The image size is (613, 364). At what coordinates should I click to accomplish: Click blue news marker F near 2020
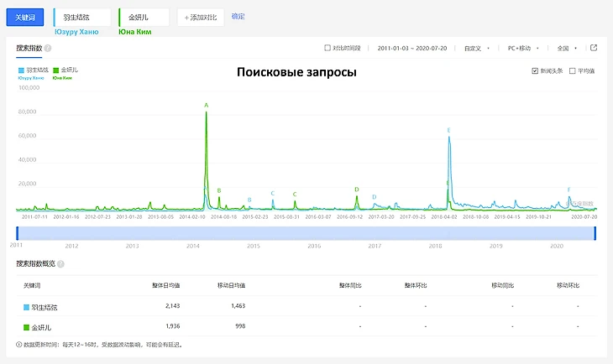568,190
